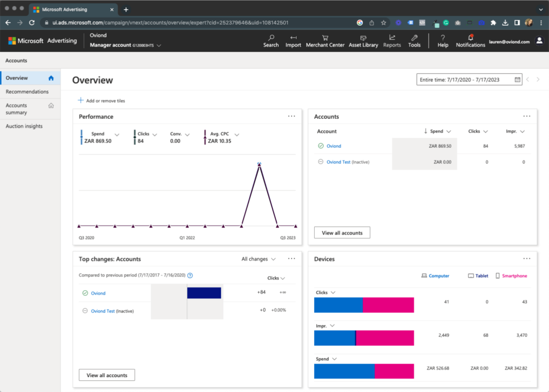Open the Asset Library
The image size is (549, 392).
click(x=363, y=41)
